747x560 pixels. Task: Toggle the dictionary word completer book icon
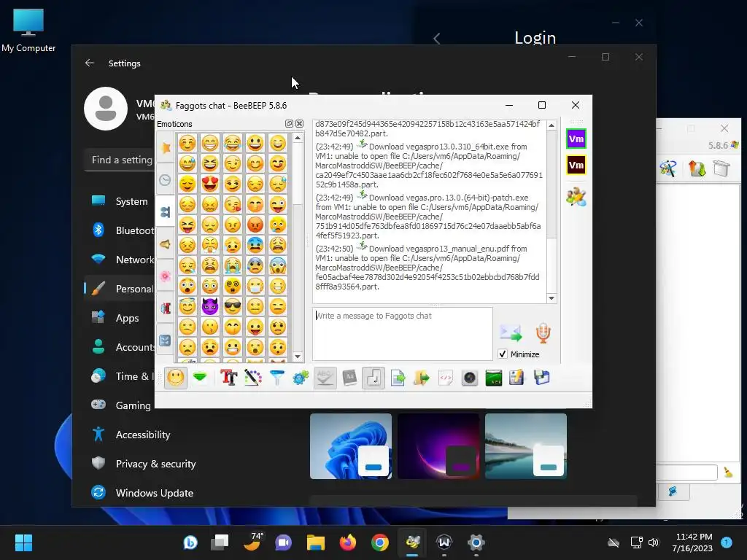click(349, 378)
